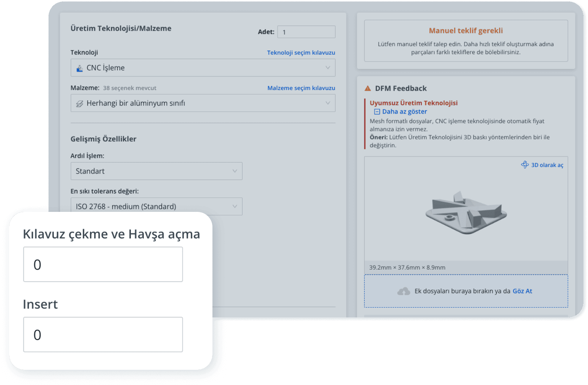Click the Uyumsuz Üretim Teknolojisi warning title
Image resolution: width=588 pixels, height=385 pixels.
(x=413, y=103)
